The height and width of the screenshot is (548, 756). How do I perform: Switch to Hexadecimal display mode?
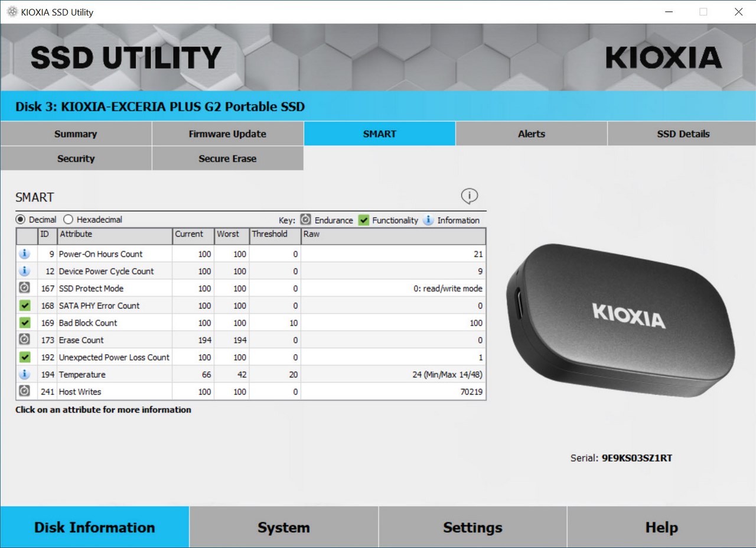[x=69, y=220]
